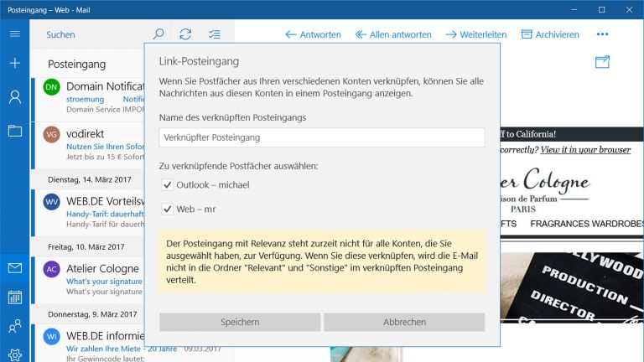Open the Calendar app icon

pos(15,297)
